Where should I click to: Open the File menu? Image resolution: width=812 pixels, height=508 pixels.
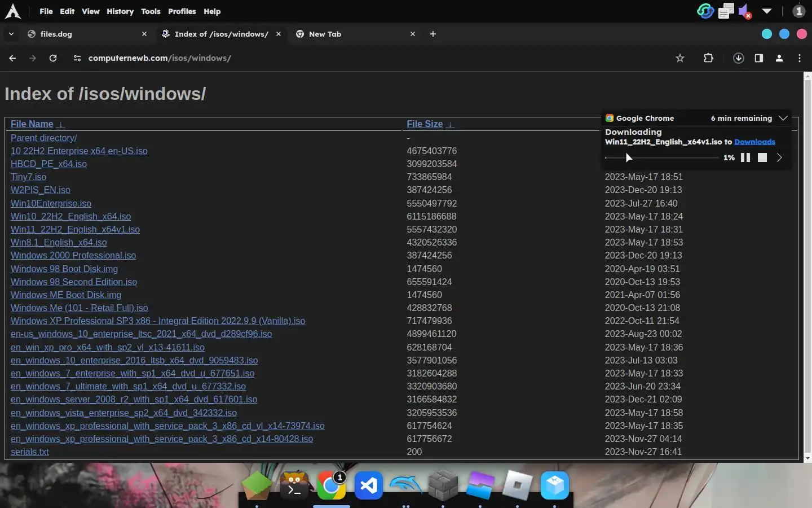pos(46,11)
